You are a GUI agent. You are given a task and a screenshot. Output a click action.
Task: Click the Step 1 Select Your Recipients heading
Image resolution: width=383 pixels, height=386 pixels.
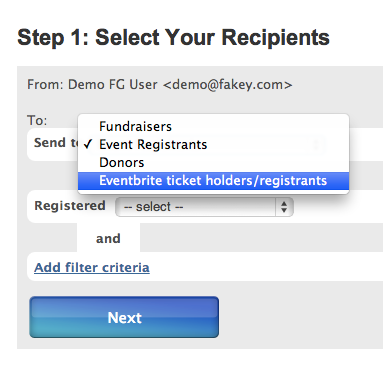[173, 37]
